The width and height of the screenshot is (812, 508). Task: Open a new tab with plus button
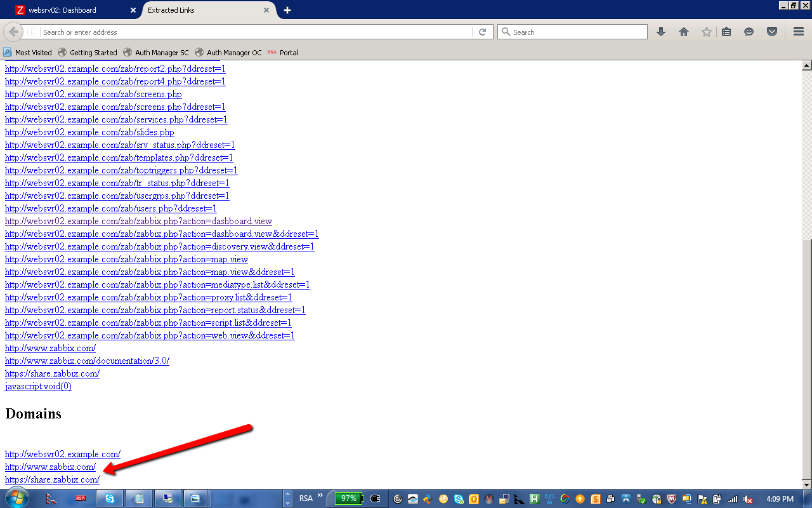pos(287,10)
